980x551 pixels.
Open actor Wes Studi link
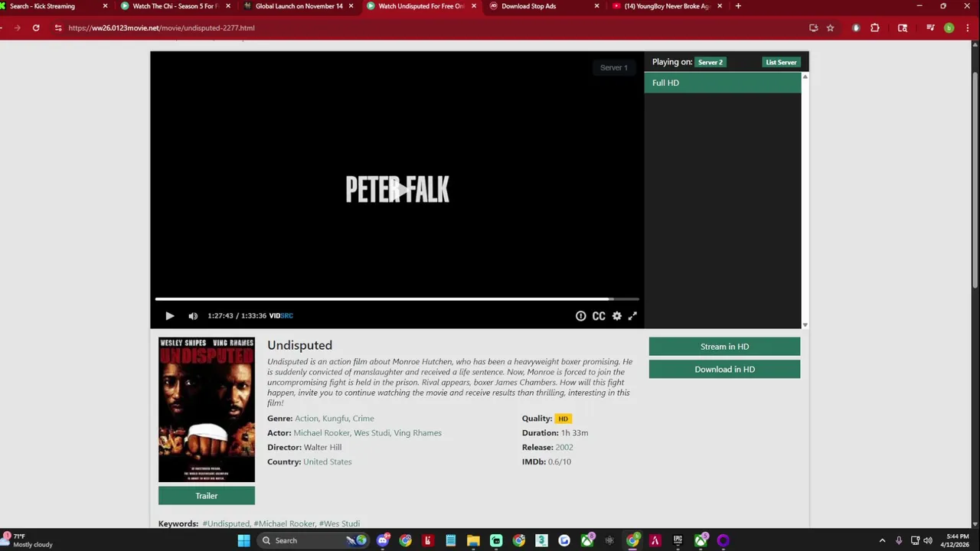[x=371, y=433]
